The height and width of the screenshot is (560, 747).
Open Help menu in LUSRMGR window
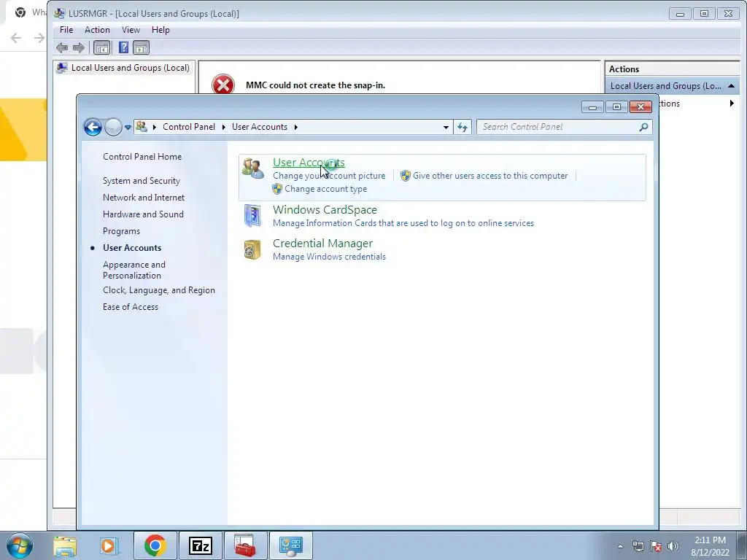[160, 29]
